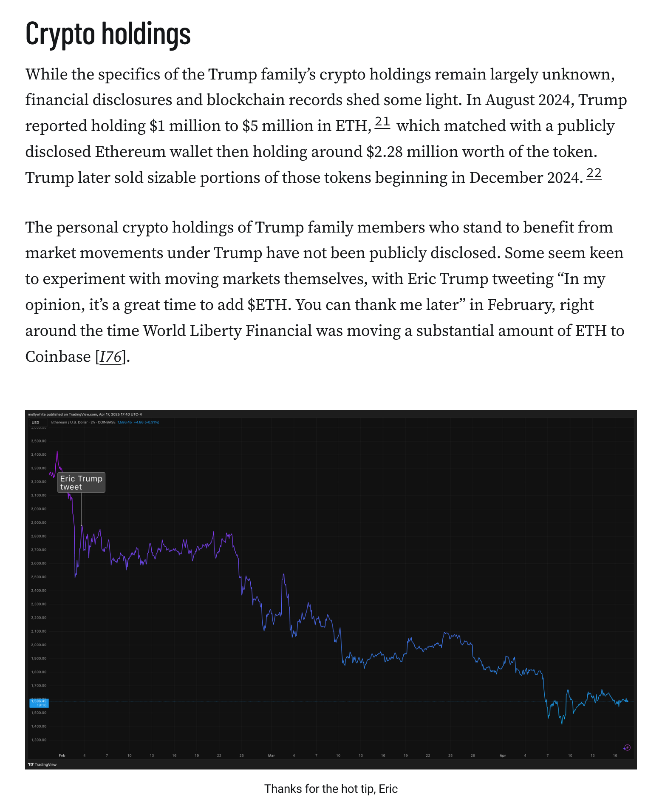Screen dimensions: 662x812
Task: Click the TradingView logo below the chart
Action: pos(42,764)
